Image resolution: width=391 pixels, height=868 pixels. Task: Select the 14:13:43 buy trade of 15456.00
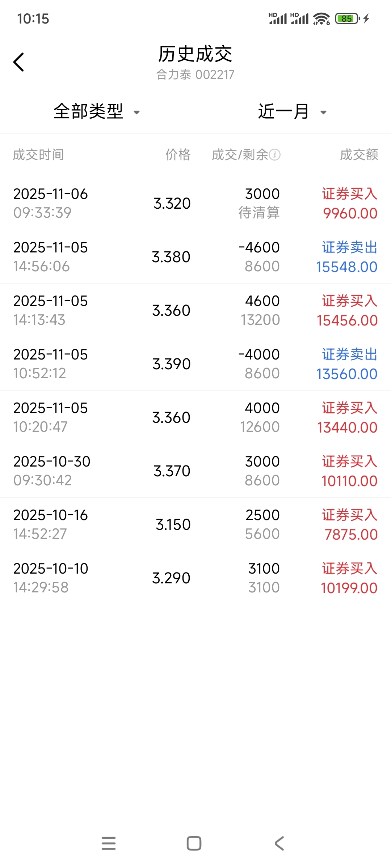click(195, 310)
